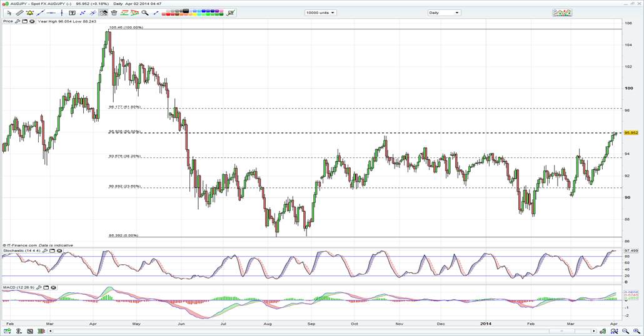Click the Price panel label
The height and width of the screenshot is (336, 644).
click(8, 21)
